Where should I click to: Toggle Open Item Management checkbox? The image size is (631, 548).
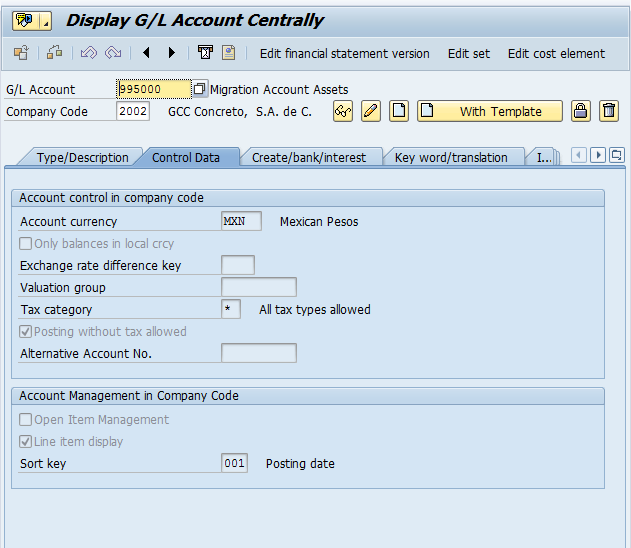click(26, 420)
